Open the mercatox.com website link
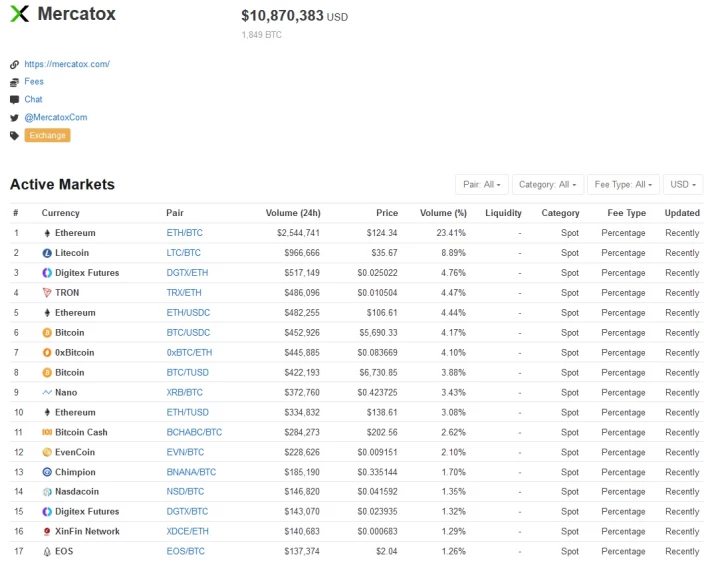Screen dimensions: 710x561 tap(67, 64)
